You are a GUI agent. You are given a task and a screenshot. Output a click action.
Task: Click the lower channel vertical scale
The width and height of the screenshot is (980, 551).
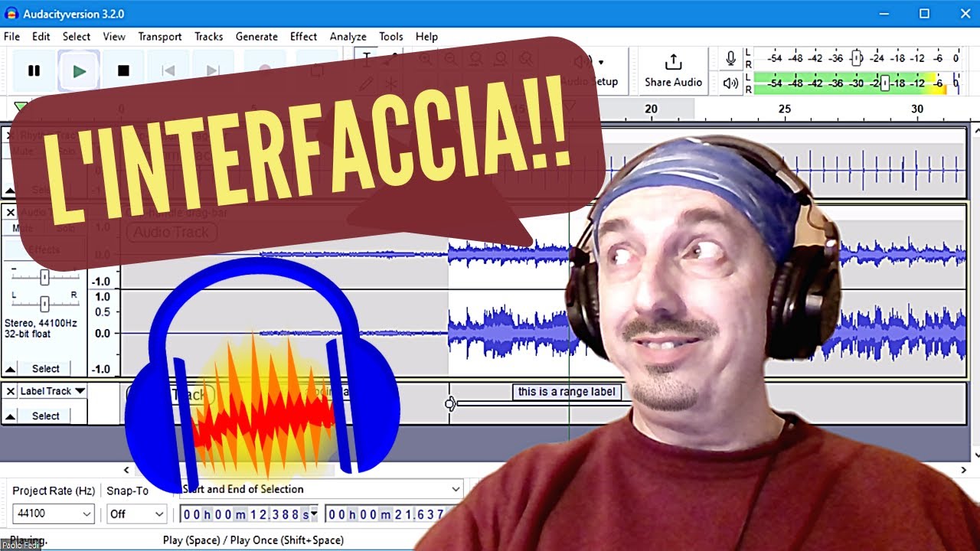coord(104,333)
